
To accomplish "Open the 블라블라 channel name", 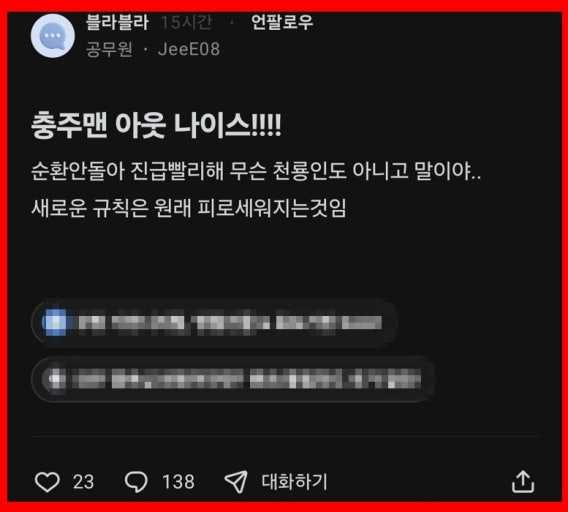I will [x=117, y=22].
